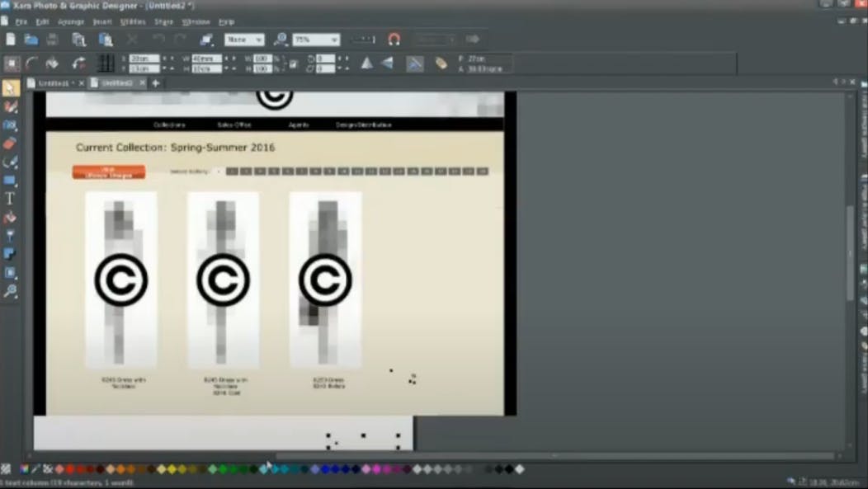
Task: Click the orange button on the page
Action: coord(109,172)
